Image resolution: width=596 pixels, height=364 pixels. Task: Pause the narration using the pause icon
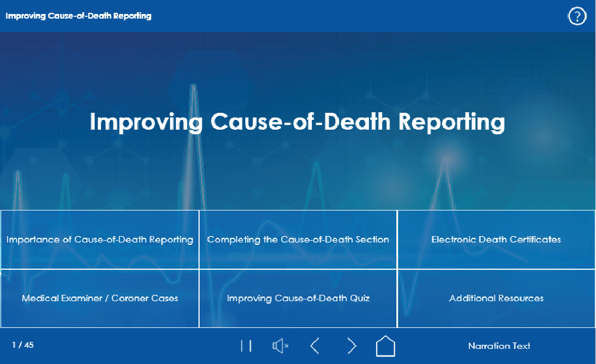point(246,345)
